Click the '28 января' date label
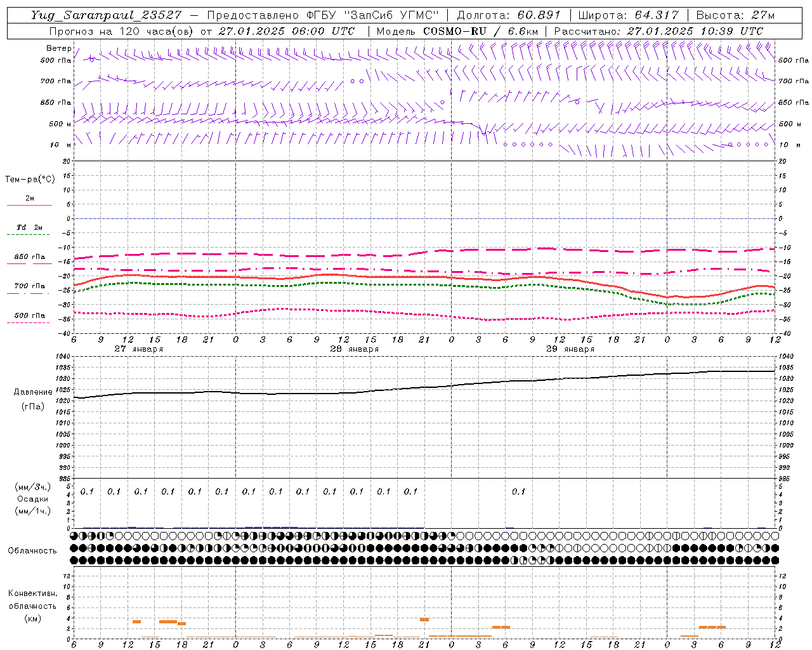Screen dimensions: 812x650 click(x=355, y=349)
